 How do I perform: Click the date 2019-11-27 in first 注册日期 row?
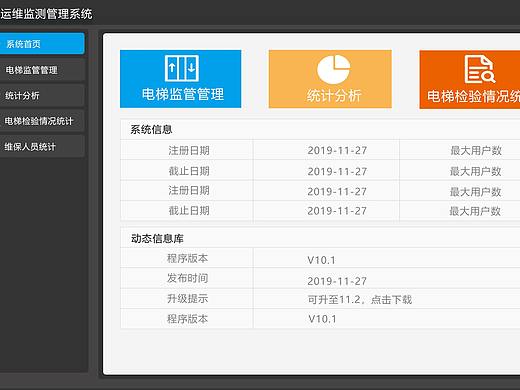(x=337, y=150)
